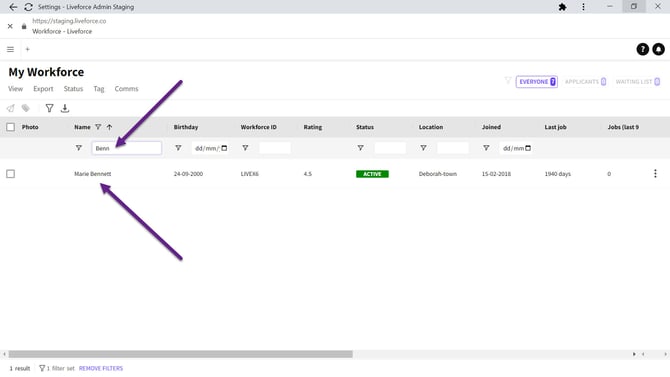Open Name filter operator funnel
The width and height of the screenshot is (670, 377).
pos(79,148)
